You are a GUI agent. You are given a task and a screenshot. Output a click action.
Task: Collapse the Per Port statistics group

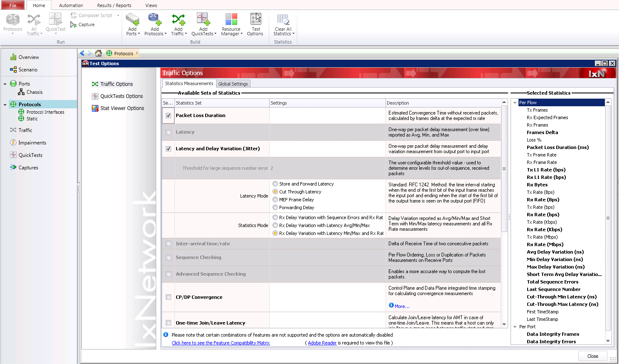click(x=515, y=327)
